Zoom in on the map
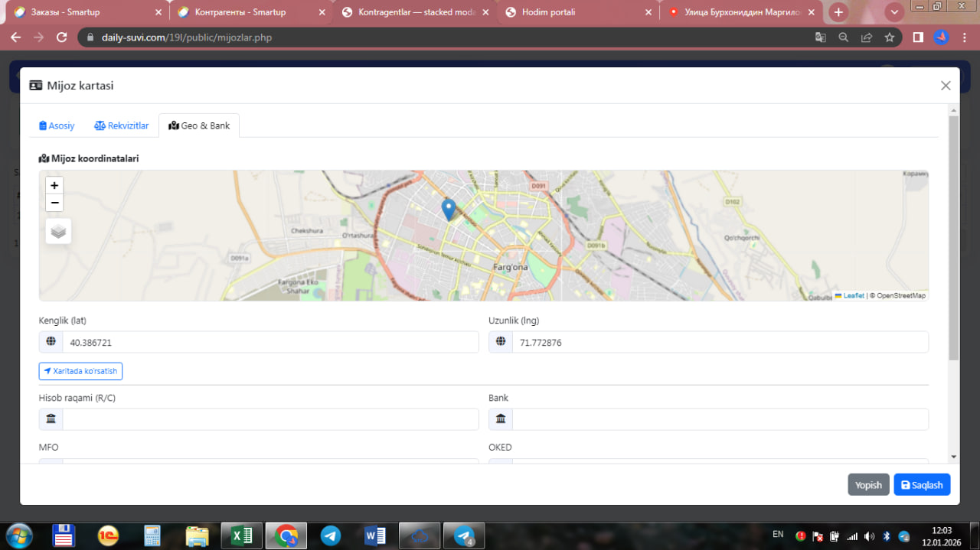The width and height of the screenshot is (980, 550). (54, 185)
